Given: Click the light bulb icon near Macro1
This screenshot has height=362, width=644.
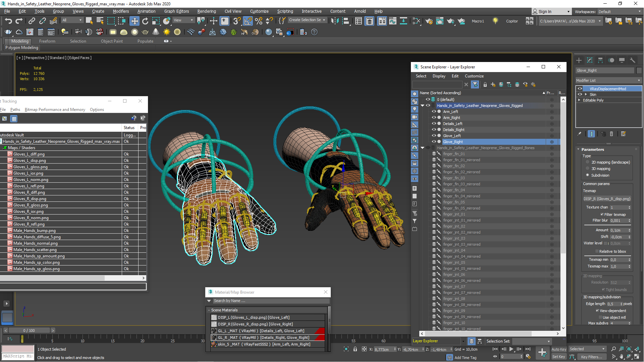Looking at the screenshot, I should click(495, 21).
